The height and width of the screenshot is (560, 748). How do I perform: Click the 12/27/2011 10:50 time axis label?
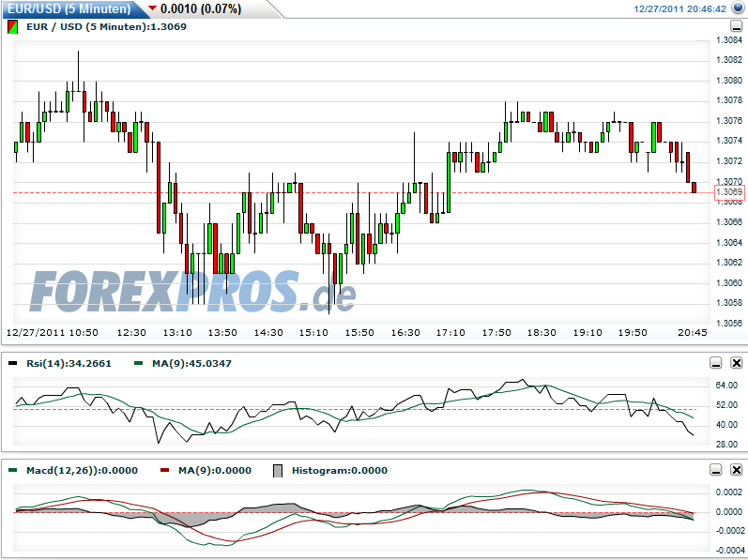(x=52, y=333)
